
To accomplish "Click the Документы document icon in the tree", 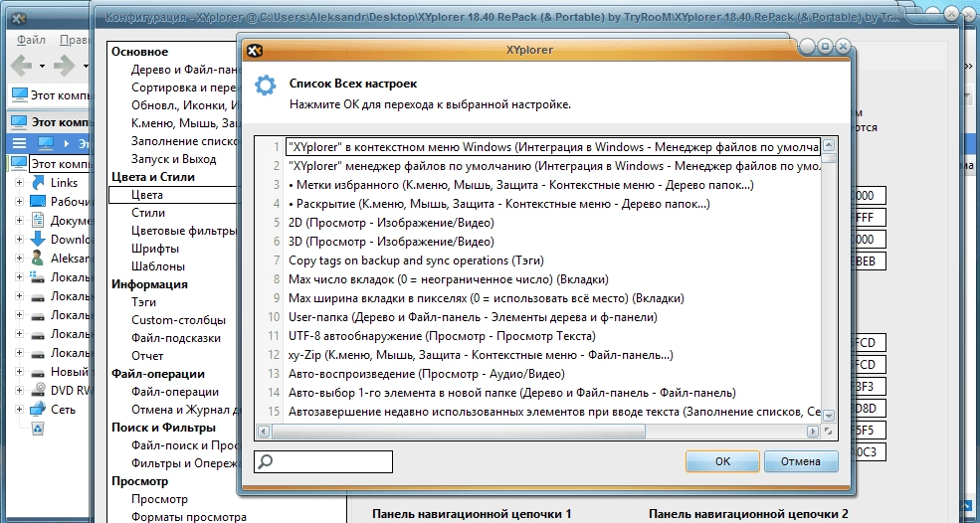I will [x=38, y=220].
